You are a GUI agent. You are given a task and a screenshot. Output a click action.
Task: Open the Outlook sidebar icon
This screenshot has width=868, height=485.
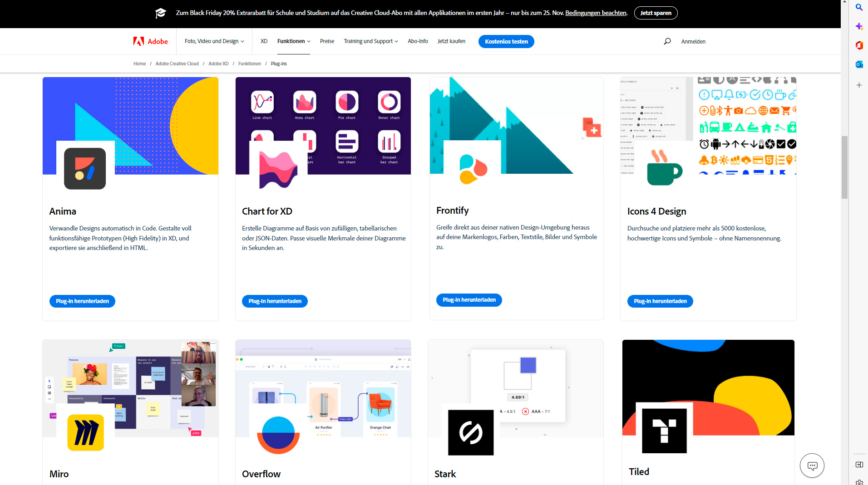(859, 64)
